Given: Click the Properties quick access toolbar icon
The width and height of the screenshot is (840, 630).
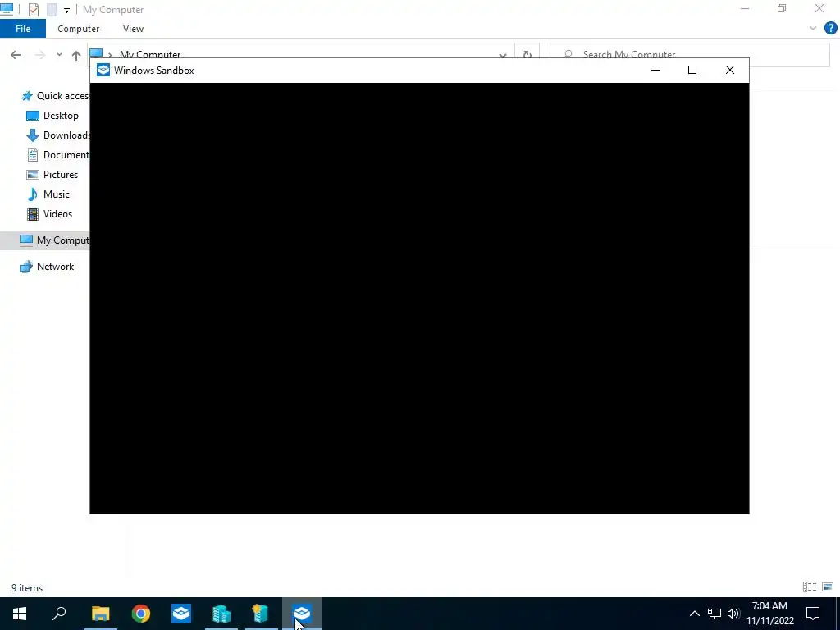Looking at the screenshot, I should pos(33,10).
